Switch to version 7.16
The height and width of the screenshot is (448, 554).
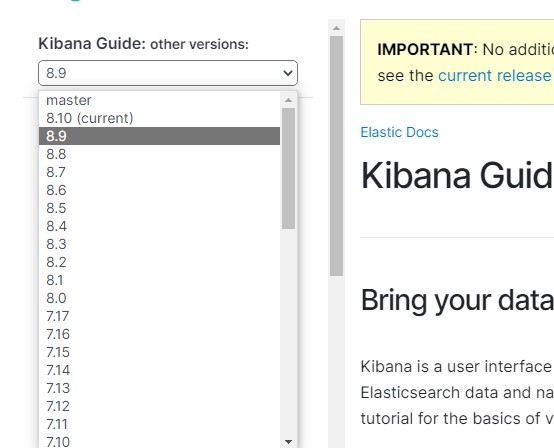(159, 334)
